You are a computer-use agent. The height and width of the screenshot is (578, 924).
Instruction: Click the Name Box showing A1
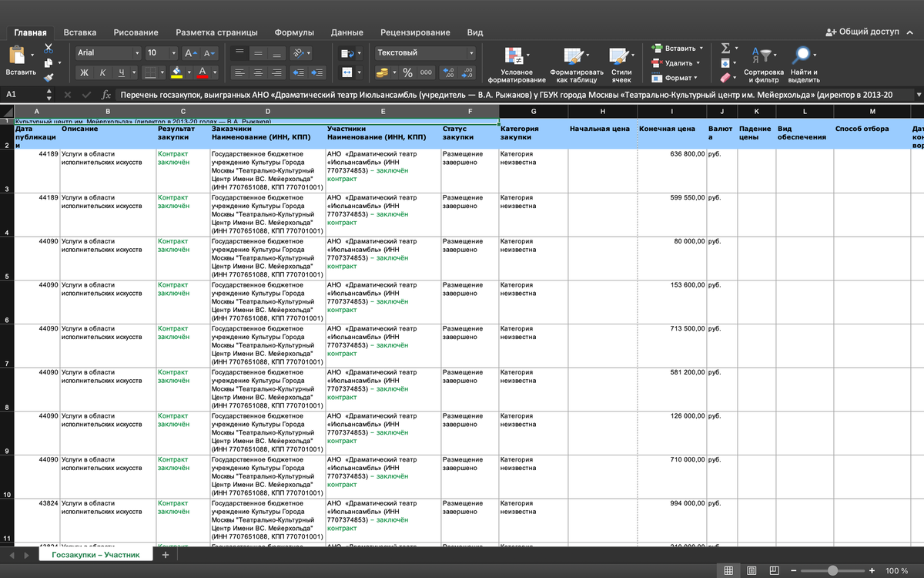pyautogui.click(x=27, y=94)
